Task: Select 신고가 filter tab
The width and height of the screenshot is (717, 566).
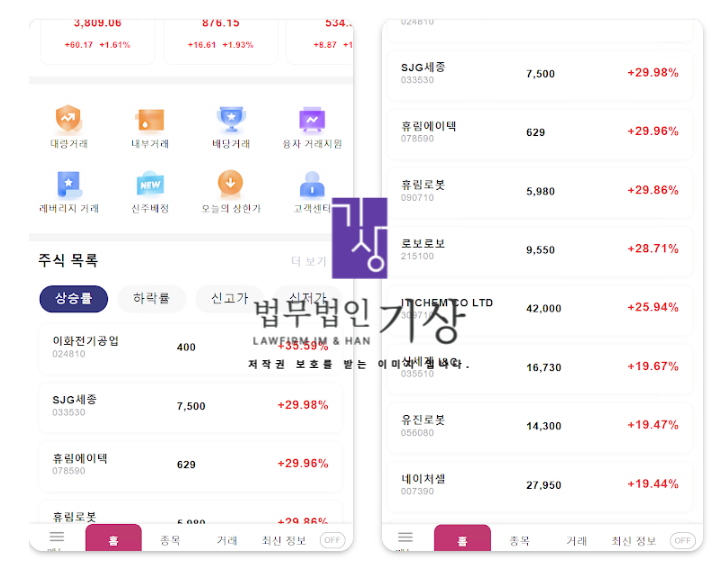Action: (x=230, y=299)
